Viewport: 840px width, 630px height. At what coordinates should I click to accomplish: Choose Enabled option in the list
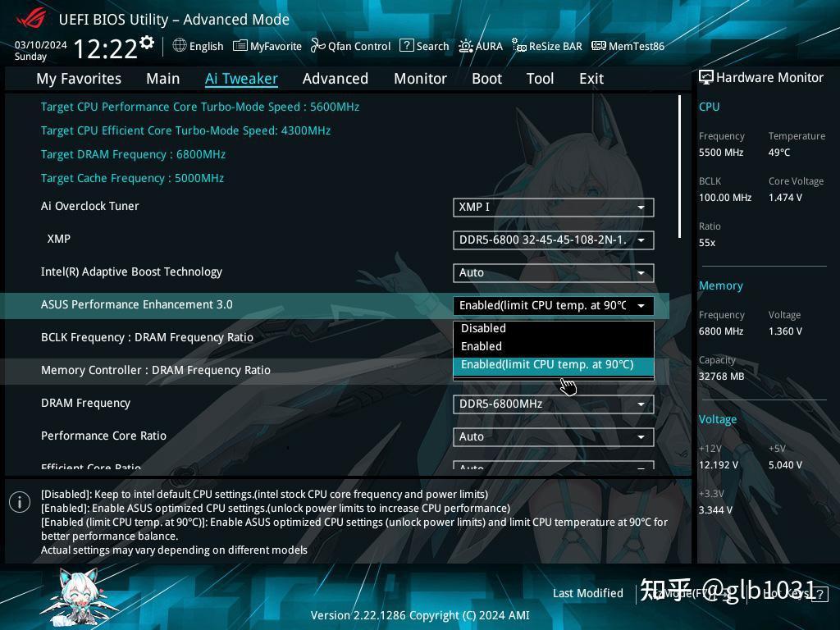tap(554, 347)
